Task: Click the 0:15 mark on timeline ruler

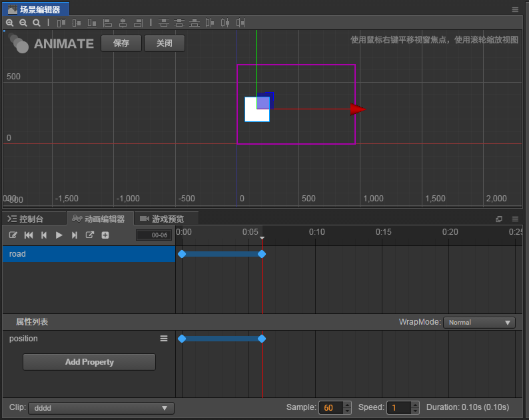Action: 383,232
